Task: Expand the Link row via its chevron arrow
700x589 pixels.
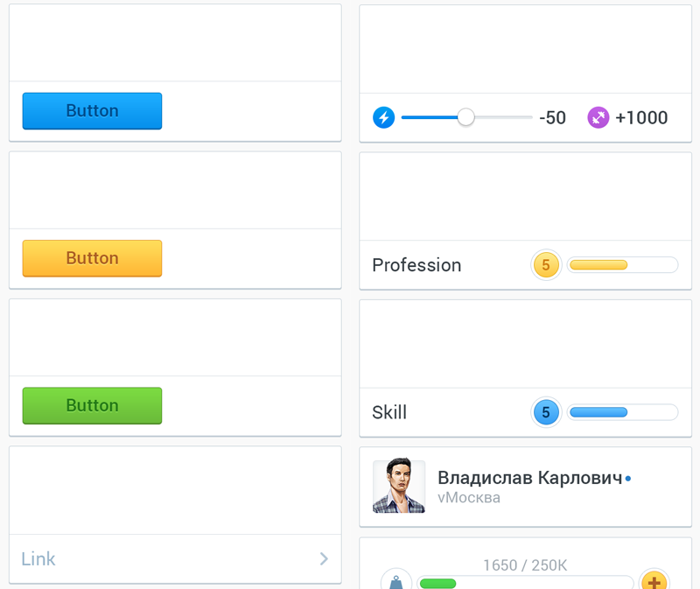Action: [323, 558]
